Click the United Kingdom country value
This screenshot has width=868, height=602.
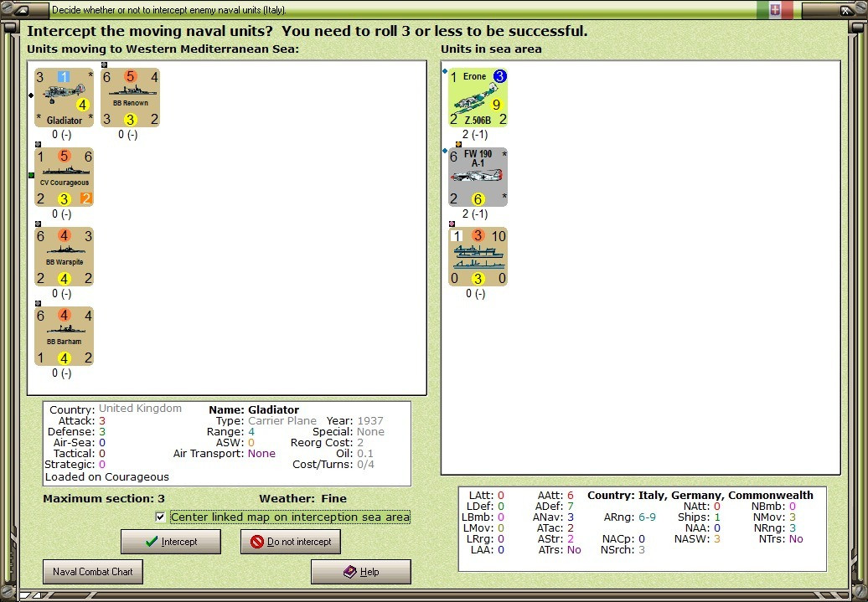click(140, 409)
